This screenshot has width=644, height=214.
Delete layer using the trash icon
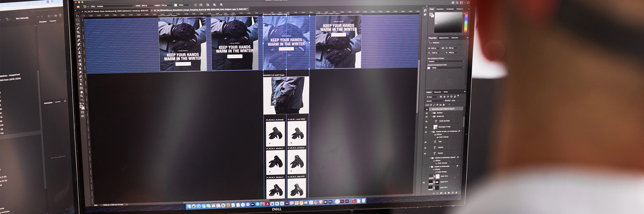point(456,193)
